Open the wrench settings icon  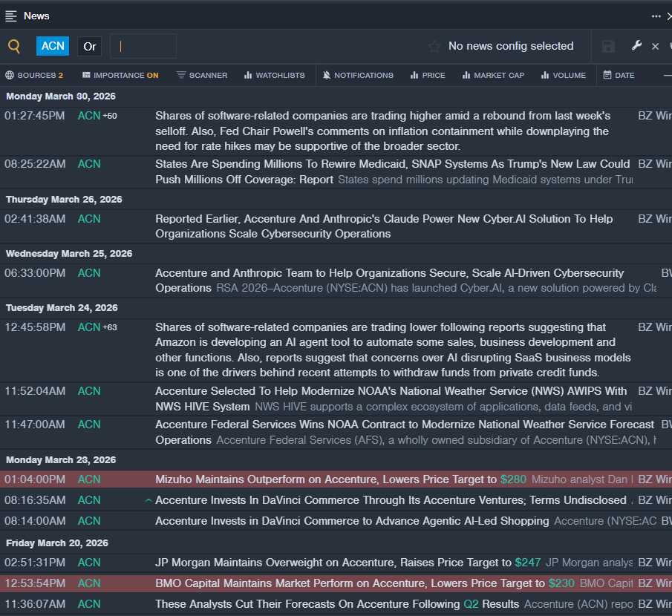[x=636, y=46]
